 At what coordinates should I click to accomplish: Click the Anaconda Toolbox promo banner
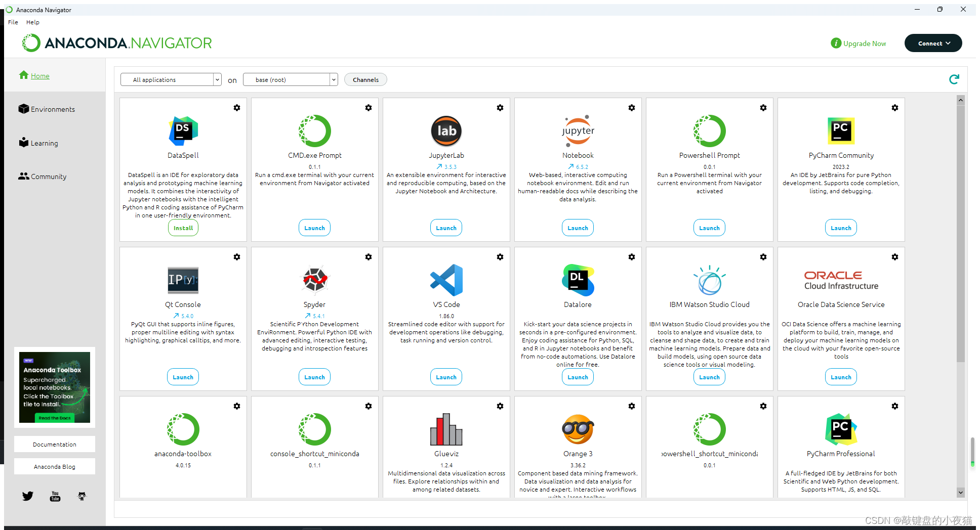click(55, 387)
